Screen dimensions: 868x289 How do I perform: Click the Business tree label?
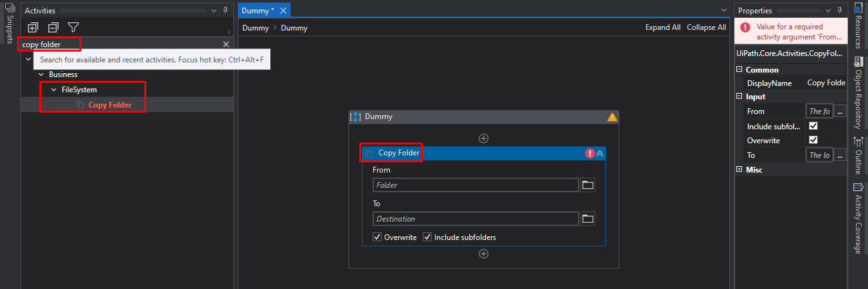tap(63, 74)
